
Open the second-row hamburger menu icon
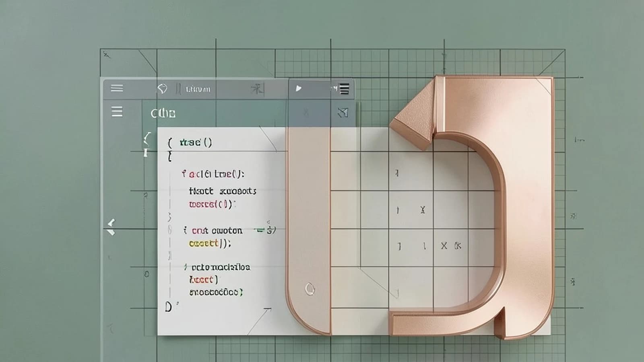click(117, 111)
